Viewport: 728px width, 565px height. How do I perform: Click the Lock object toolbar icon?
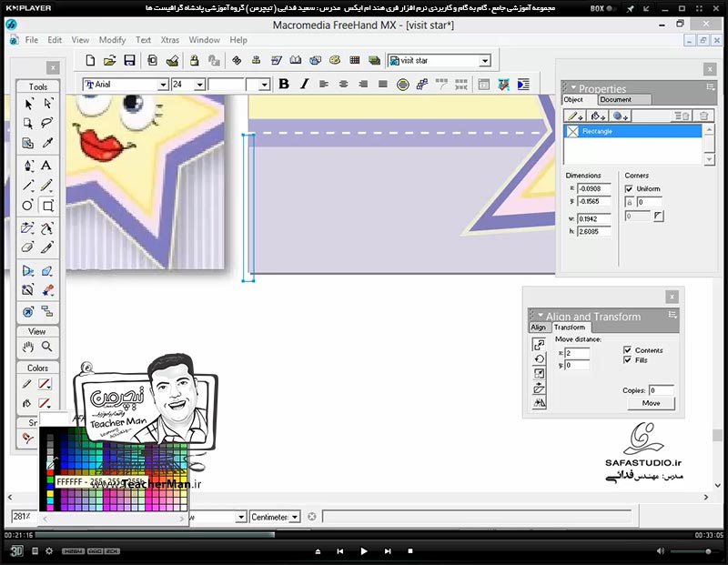194,60
